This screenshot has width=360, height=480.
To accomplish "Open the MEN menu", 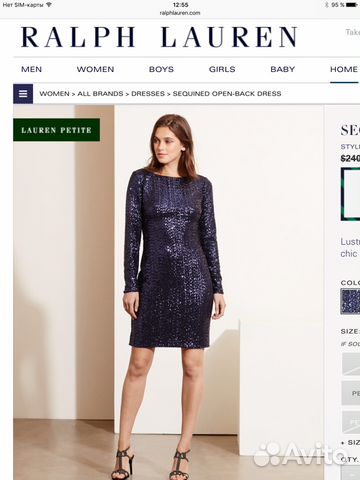I will (x=31, y=69).
